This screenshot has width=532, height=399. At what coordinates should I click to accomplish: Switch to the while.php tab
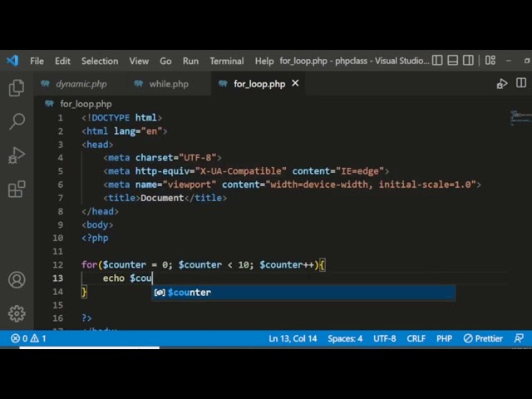click(x=169, y=84)
